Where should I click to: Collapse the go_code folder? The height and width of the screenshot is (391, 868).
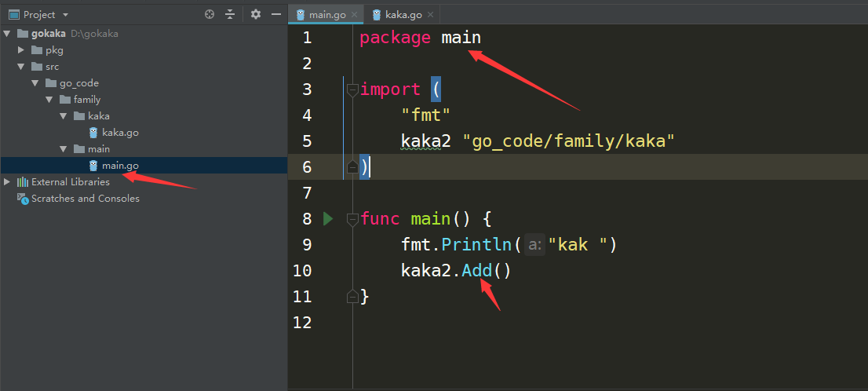tap(35, 83)
